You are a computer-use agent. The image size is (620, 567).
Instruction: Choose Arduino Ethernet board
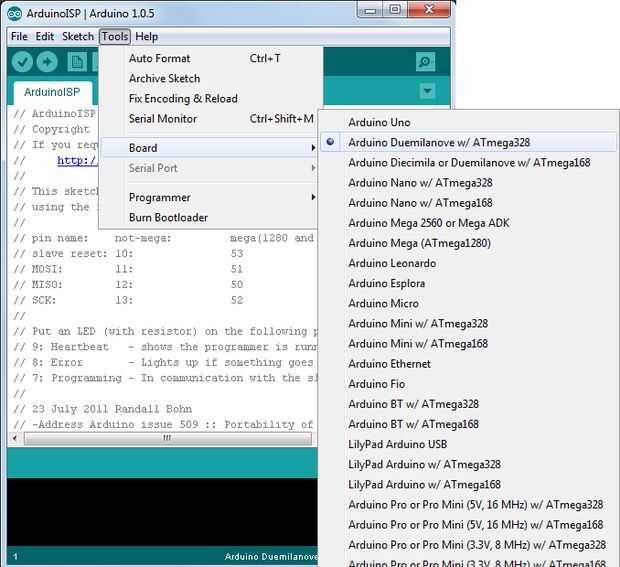469,364
